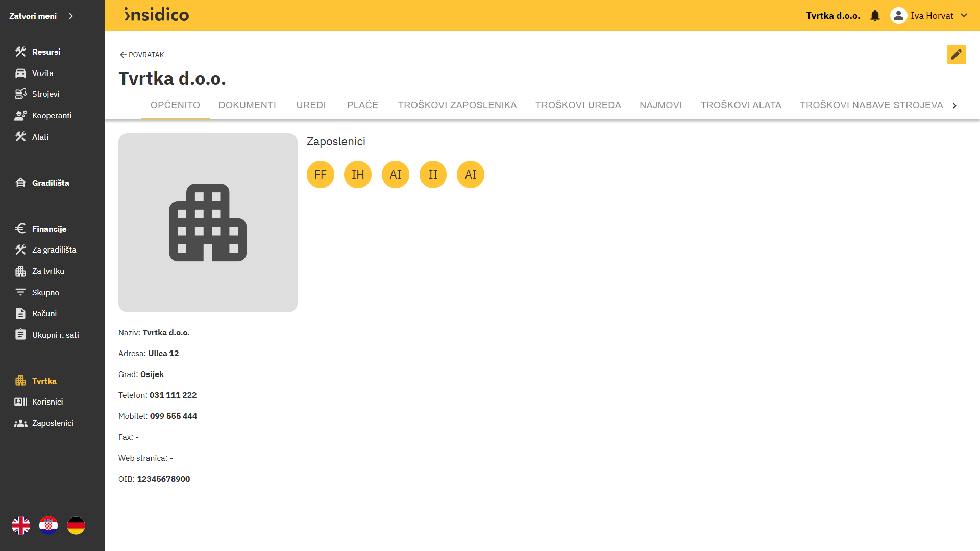Screen dimensions: 980x551
Task: Click the FF employee avatar
Action: [x=320, y=174]
